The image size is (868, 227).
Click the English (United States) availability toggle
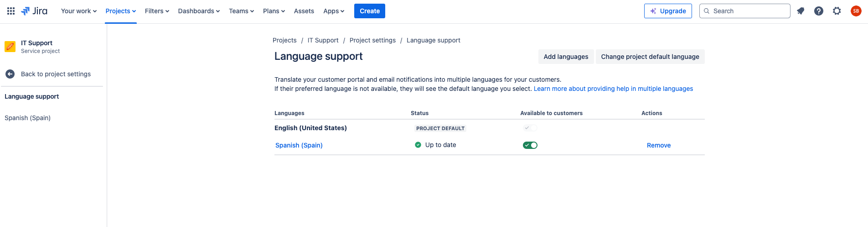tap(530, 128)
